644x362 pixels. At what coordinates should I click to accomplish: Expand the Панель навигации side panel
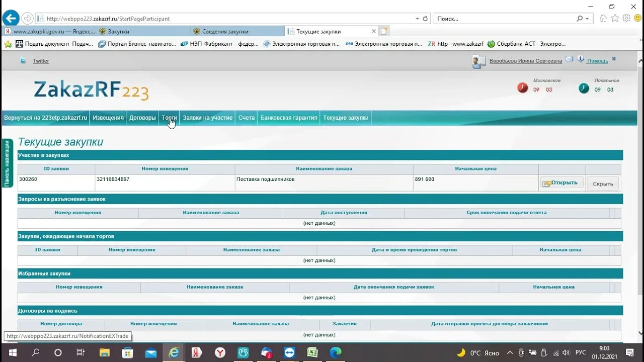coord(7,163)
